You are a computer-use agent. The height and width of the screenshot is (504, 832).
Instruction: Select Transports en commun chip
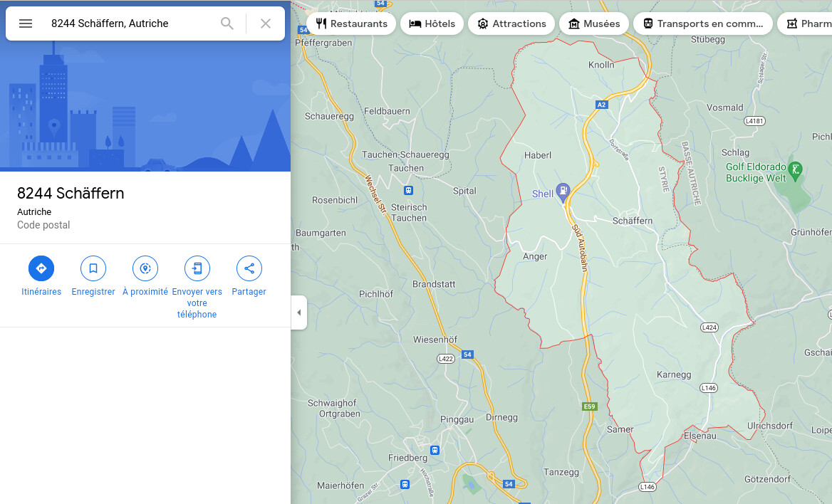coord(703,23)
